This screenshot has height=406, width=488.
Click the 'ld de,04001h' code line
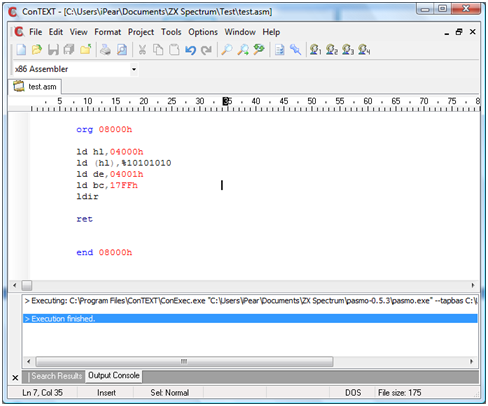(x=110, y=174)
